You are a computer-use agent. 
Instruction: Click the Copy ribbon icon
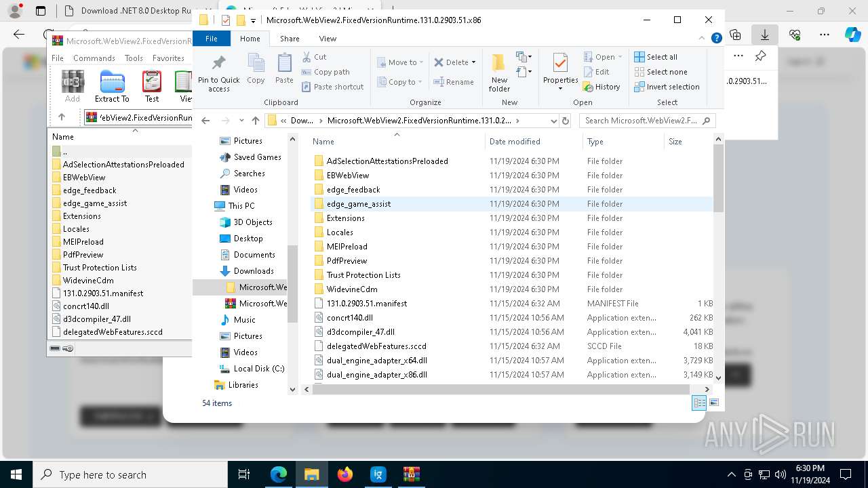click(256, 68)
